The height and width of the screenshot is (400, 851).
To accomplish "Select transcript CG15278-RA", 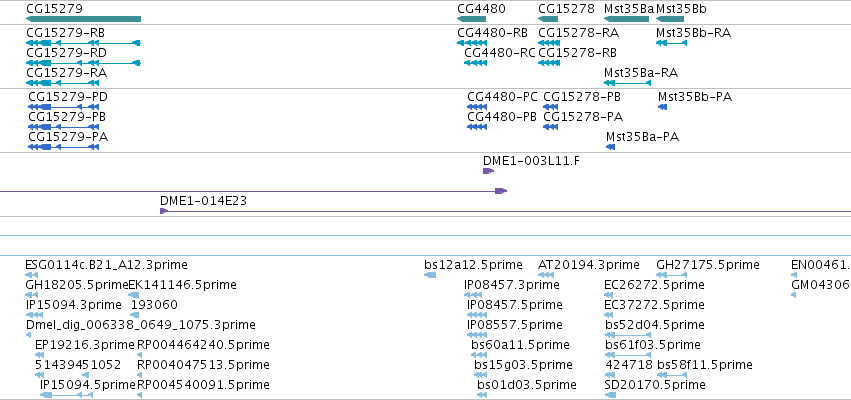I will [x=549, y=43].
